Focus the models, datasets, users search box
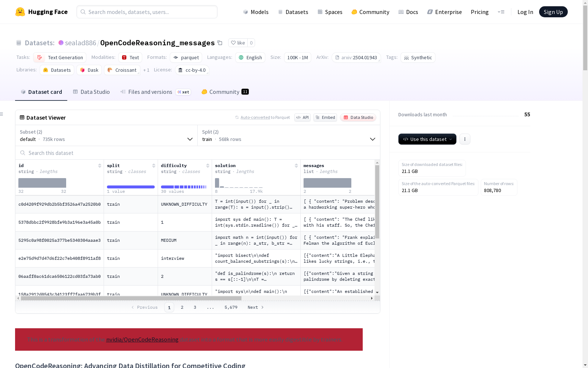The width and height of the screenshot is (588, 368). [147, 12]
